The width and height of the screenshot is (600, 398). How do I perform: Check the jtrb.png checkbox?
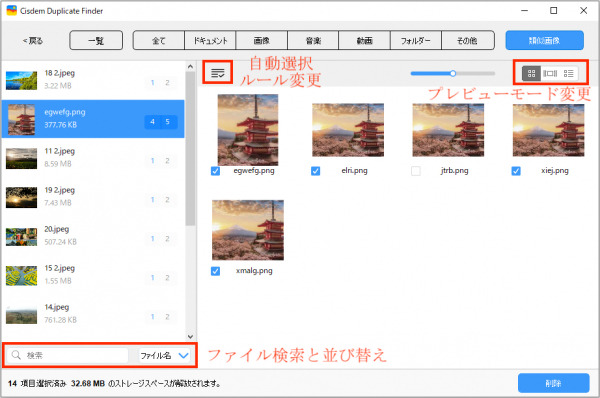point(416,171)
